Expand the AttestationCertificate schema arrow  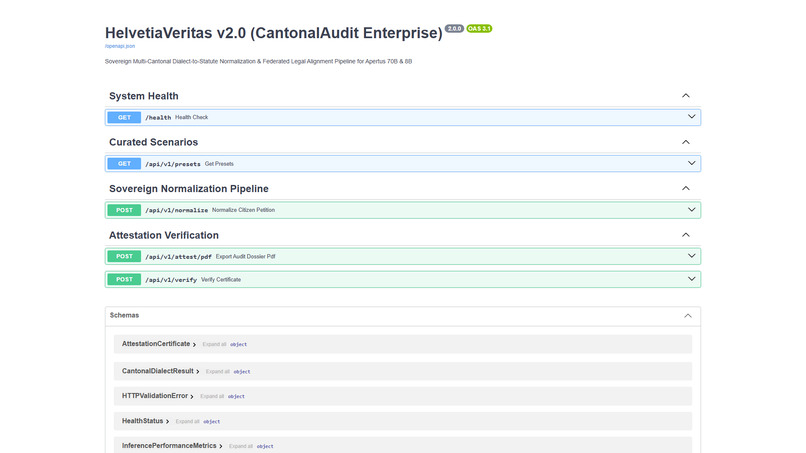click(x=194, y=345)
